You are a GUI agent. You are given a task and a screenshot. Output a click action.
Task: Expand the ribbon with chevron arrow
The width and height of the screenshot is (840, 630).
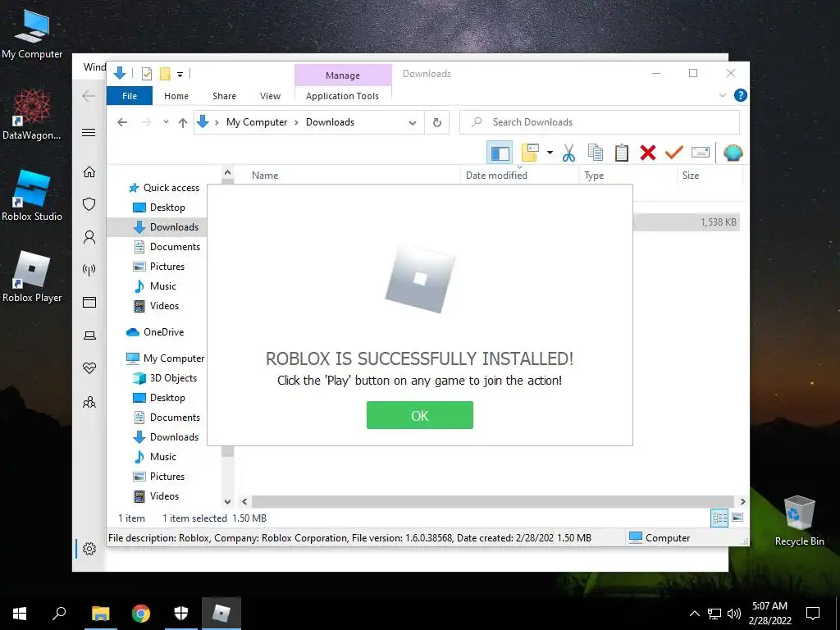(722, 95)
